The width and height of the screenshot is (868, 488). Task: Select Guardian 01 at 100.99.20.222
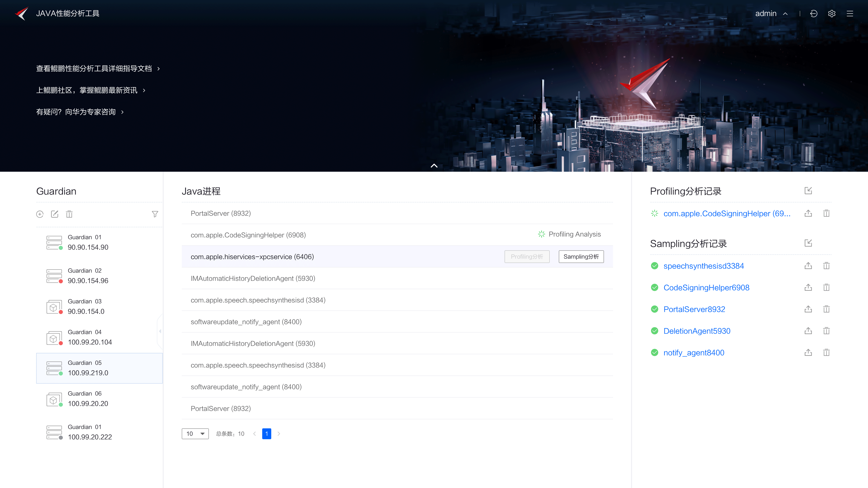coord(99,432)
